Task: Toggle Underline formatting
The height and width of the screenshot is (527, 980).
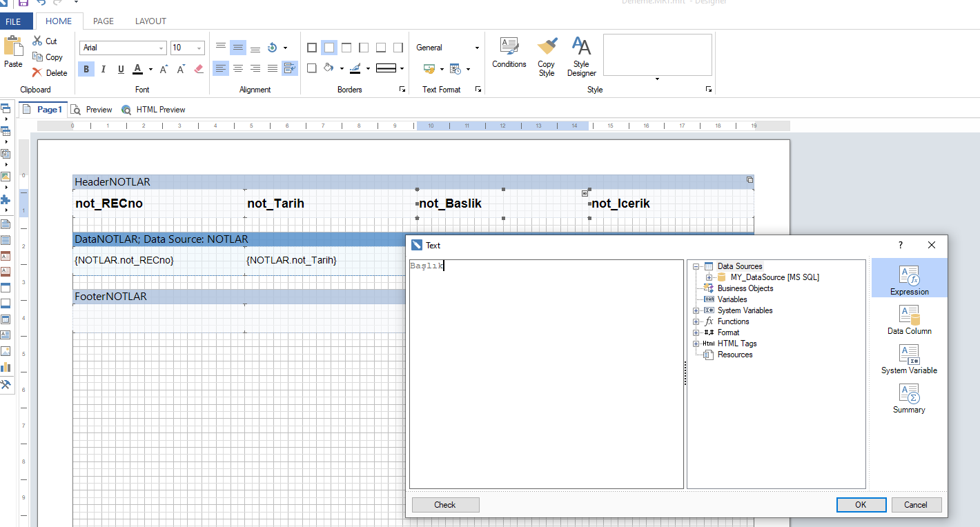Action: click(121, 69)
